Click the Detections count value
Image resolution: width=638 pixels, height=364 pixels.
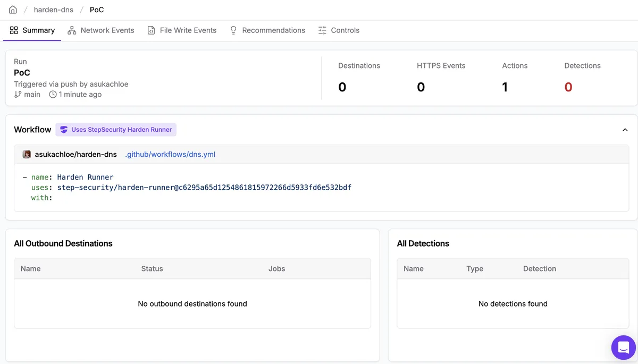pyautogui.click(x=568, y=87)
